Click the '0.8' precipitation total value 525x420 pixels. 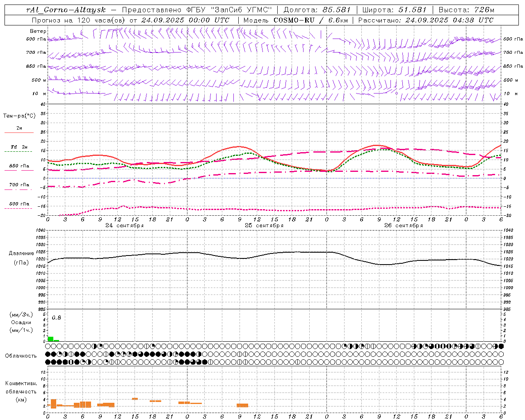click(56, 318)
